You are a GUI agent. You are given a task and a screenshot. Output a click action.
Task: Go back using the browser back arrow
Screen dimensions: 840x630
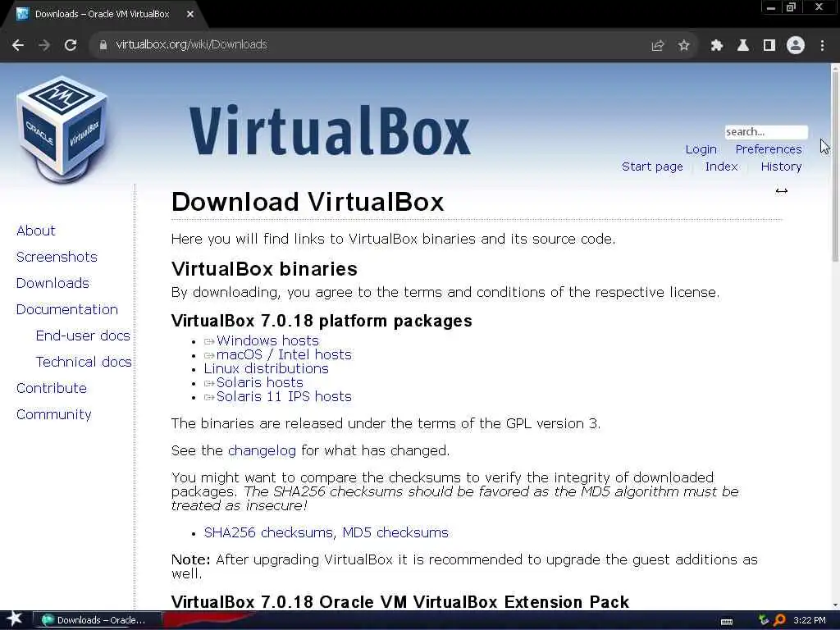click(x=18, y=45)
